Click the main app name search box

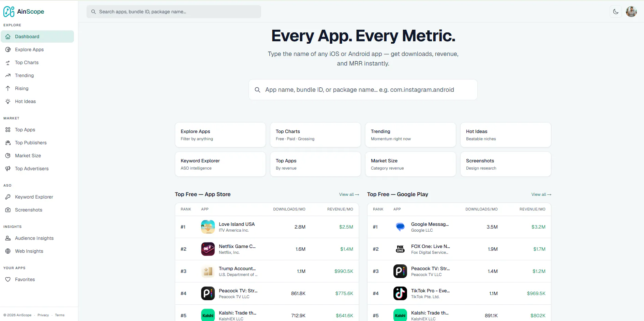coord(363,90)
